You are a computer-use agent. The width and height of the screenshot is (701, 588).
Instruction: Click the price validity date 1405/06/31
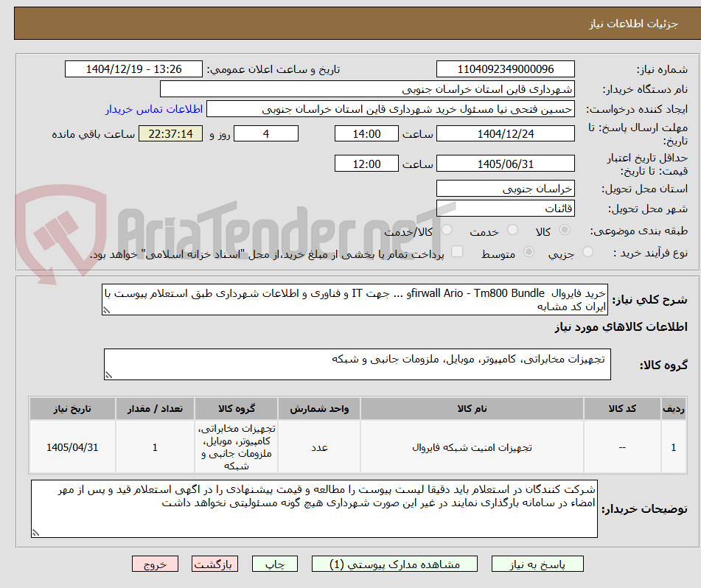click(505, 164)
